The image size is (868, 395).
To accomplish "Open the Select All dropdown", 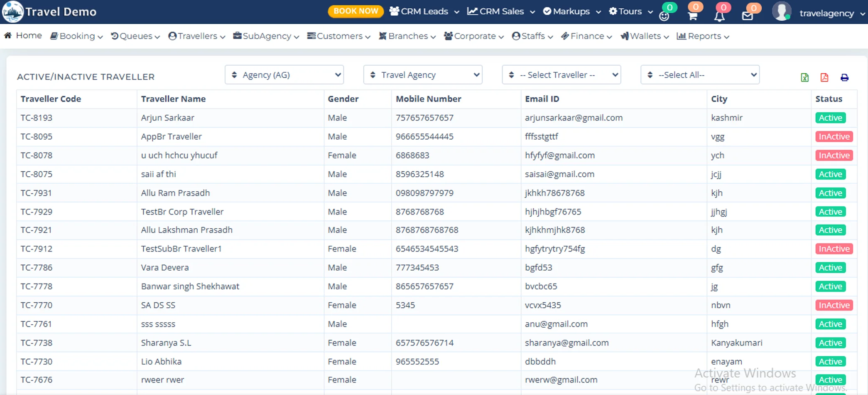I will (x=700, y=75).
